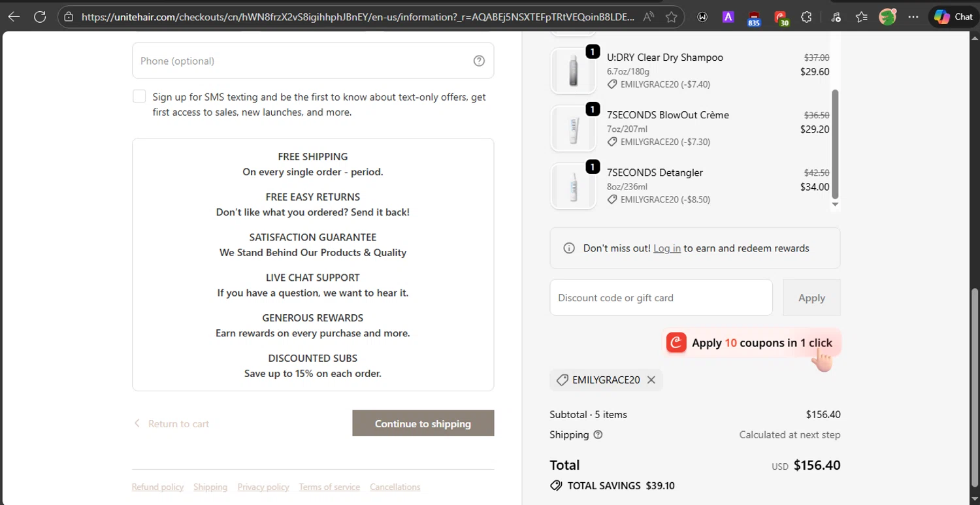Open the media control music note icon

pyautogui.click(x=836, y=17)
